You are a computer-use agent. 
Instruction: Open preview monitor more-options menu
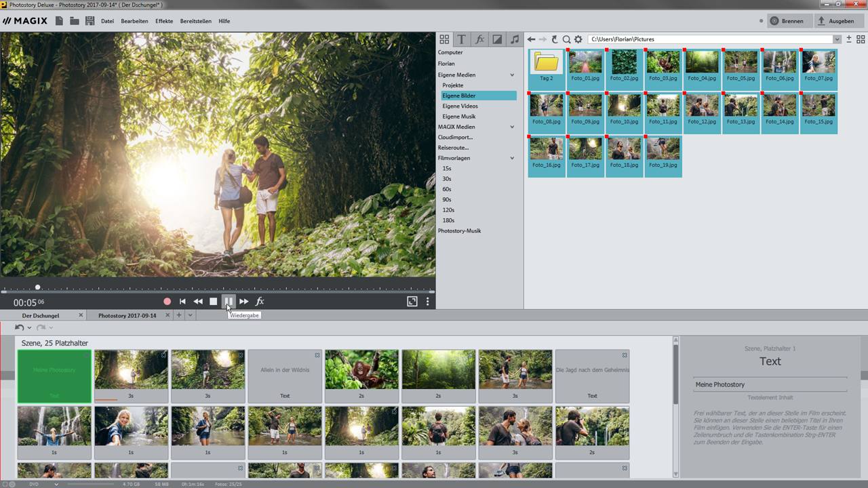(x=427, y=302)
